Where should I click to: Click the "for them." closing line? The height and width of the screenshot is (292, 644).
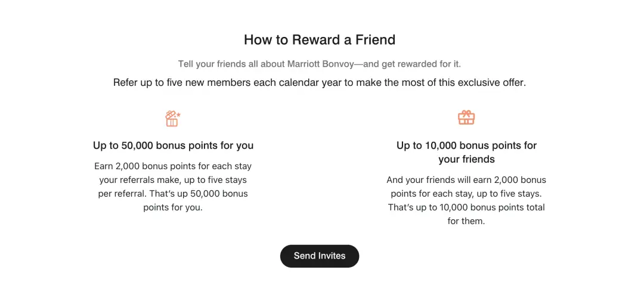466,221
